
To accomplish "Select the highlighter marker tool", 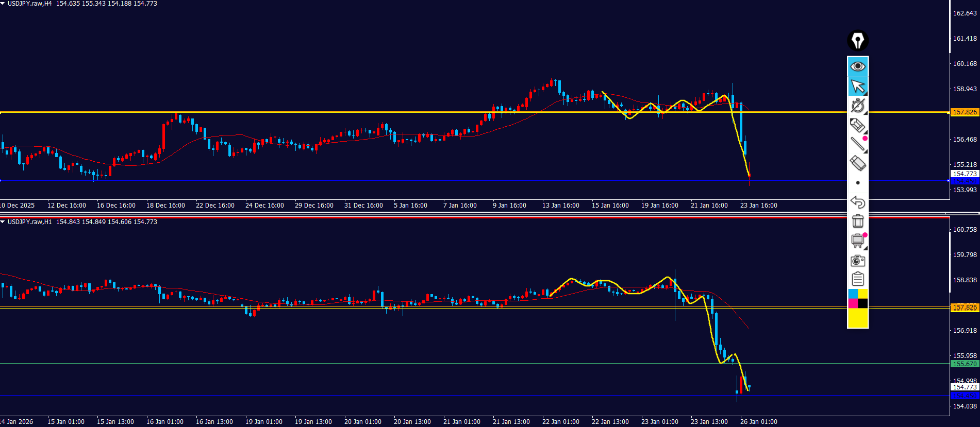I will tap(858, 125).
